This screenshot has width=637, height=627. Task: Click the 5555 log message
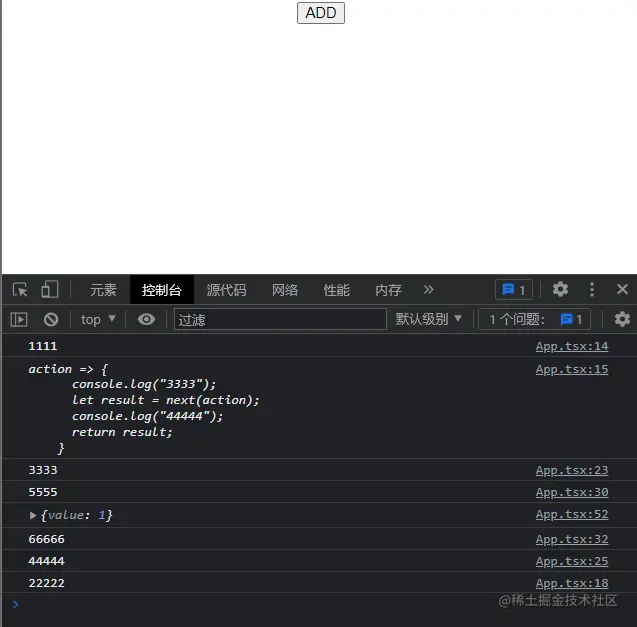[x=43, y=492]
